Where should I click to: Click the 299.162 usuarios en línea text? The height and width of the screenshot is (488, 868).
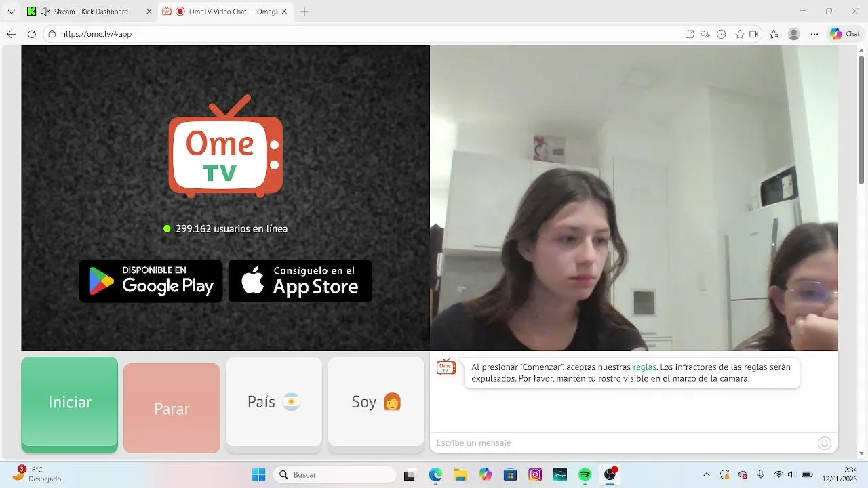point(231,229)
